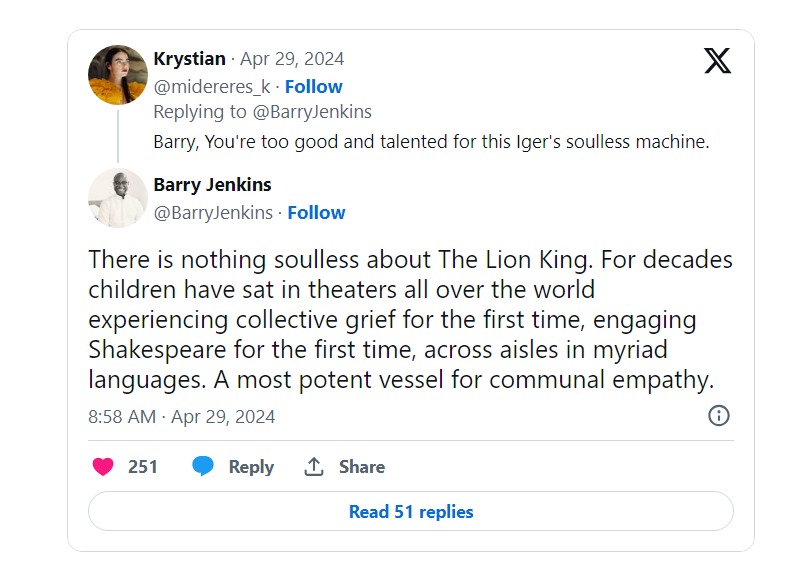Click the Krystian display name
This screenshot has width=807, height=571.
tap(189, 59)
